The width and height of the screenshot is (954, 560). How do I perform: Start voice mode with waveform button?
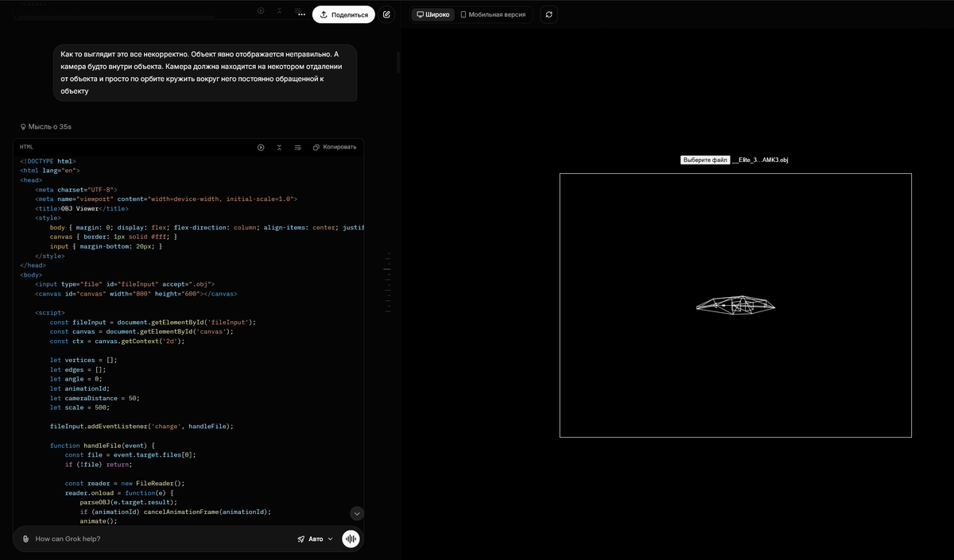pyautogui.click(x=351, y=539)
